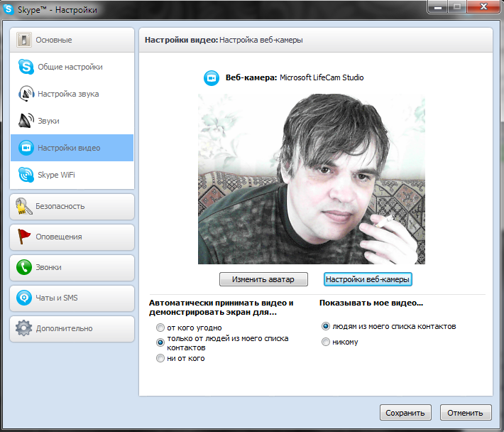The width and height of the screenshot is (504, 432).
Task: Click the Автоматически принимать видео heading
Action: click(x=221, y=308)
